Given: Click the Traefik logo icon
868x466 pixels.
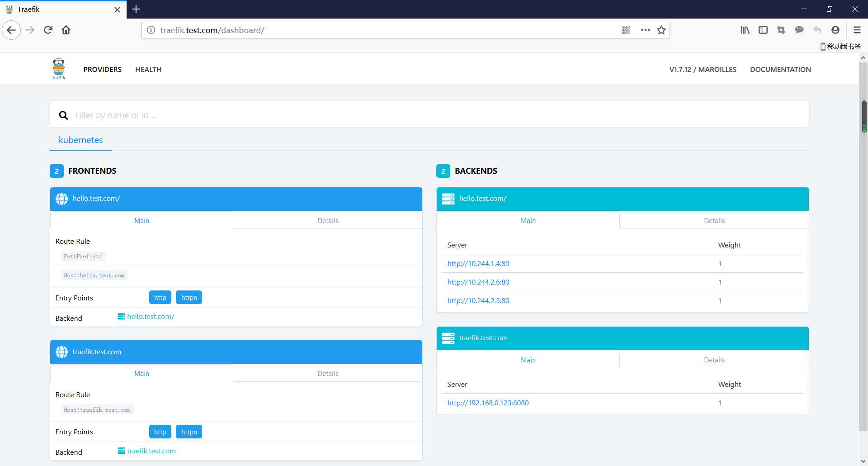Looking at the screenshot, I should (x=59, y=69).
